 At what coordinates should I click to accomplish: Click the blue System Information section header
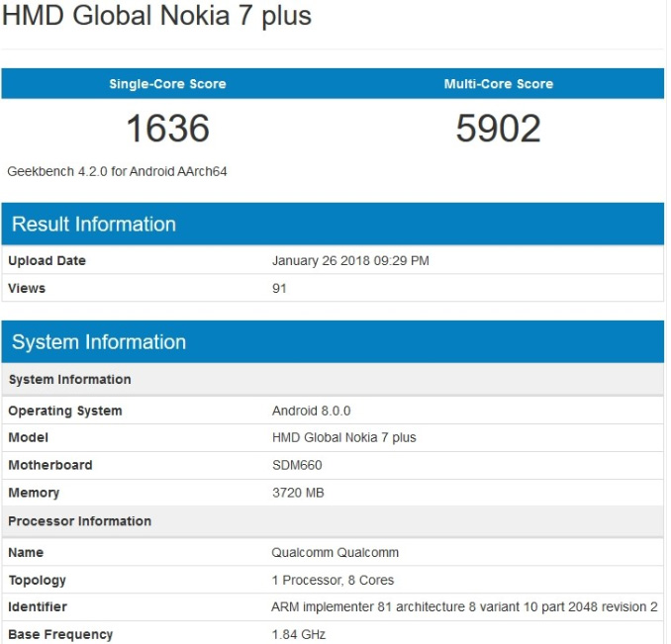tap(333, 341)
